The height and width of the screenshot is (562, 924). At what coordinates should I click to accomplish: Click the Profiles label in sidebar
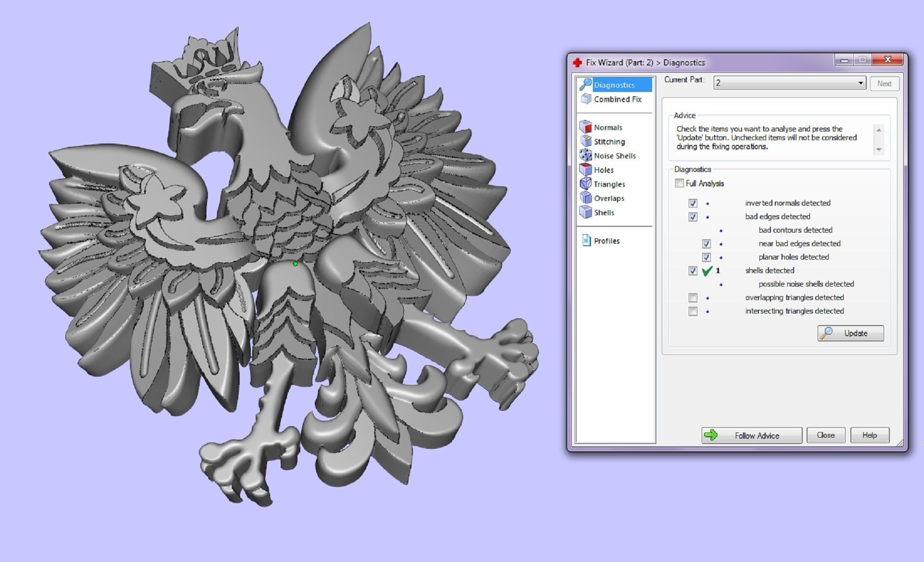(x=606, y=241)
